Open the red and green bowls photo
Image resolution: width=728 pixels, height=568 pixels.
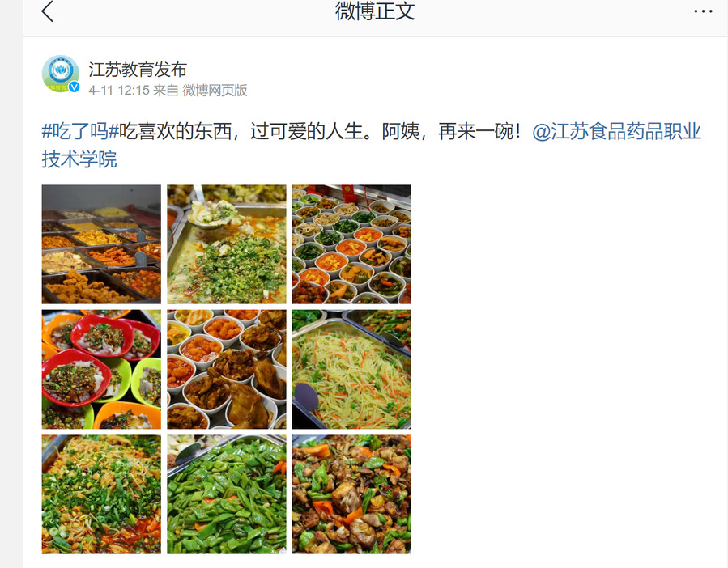(x=101, y=370)
